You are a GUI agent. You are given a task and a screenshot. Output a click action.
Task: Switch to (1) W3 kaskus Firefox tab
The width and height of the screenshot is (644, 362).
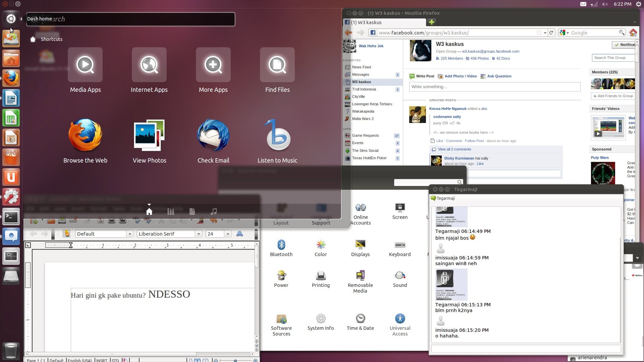coord(384,22)
